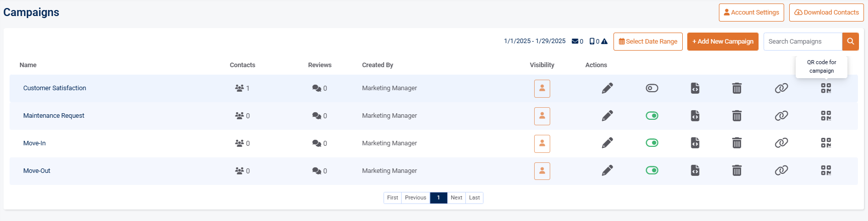Turn off the Move-Out campaign toggle

[x=652, y=171]
